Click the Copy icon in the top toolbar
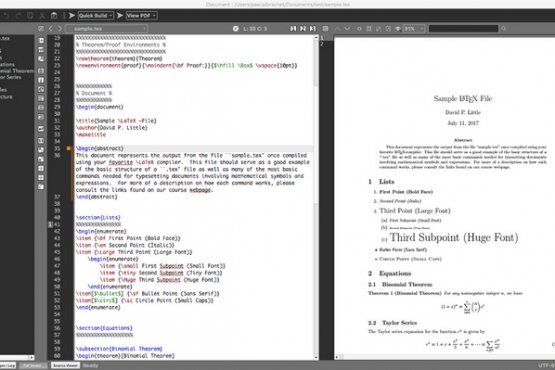The width and height of the screenshot is (555, 370). (x=30, y=16)
